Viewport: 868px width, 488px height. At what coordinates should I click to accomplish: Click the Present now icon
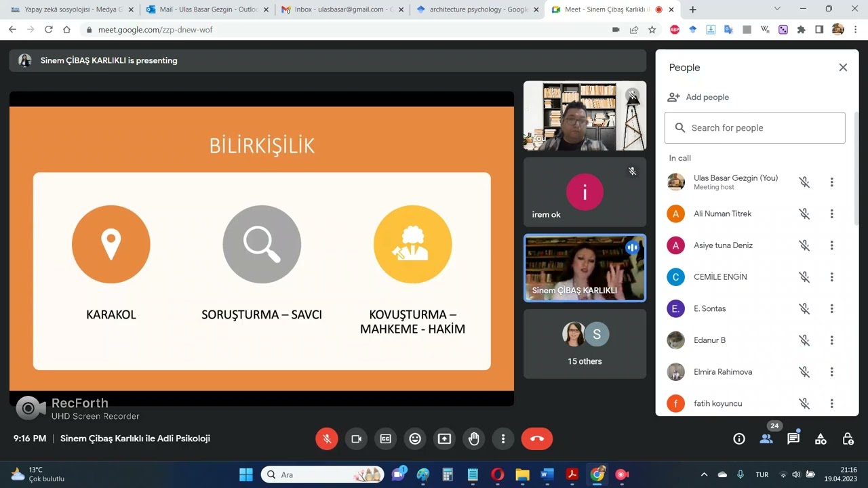click(444, 439)
